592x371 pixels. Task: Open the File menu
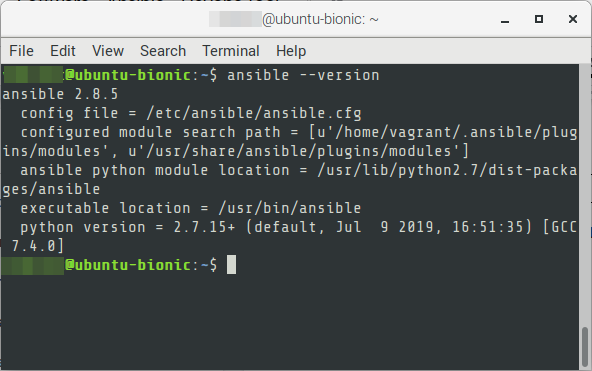[22, 51]
